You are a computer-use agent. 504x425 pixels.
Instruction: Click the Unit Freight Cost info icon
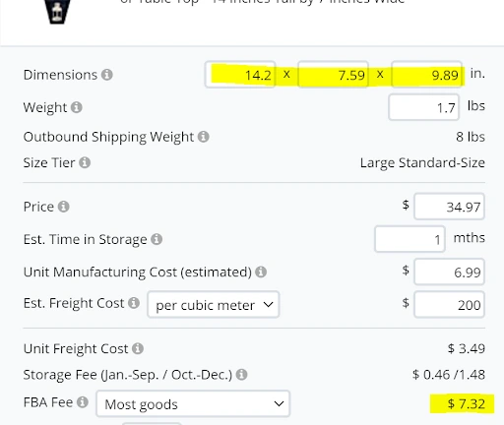coord(138,348)
